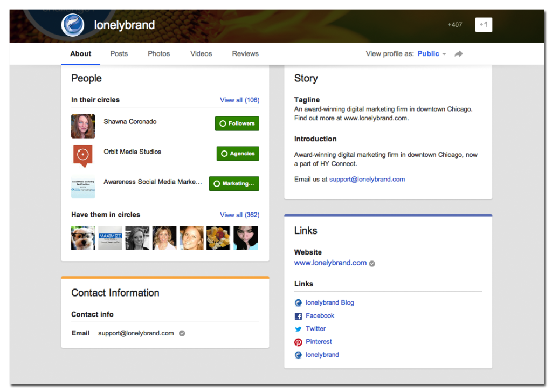This screenshot has width=552, height=392.
Task: Click the globe icon beside the bottom lonelybrand link
Action: pos(298,354)
